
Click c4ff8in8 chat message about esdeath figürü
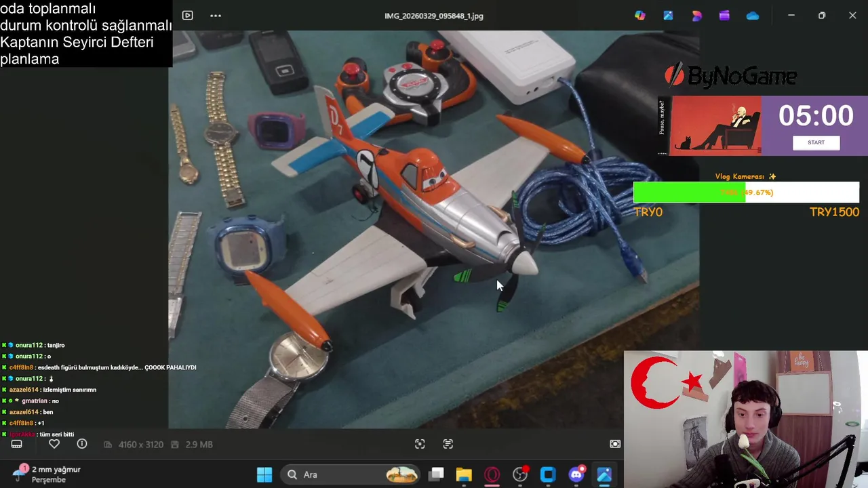[x=99, y=367]
